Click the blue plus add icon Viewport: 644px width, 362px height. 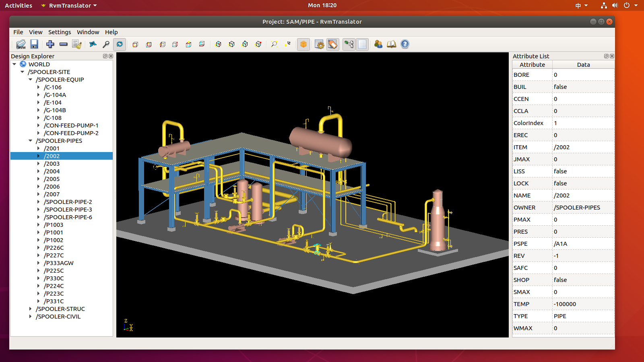pos(50,44)
